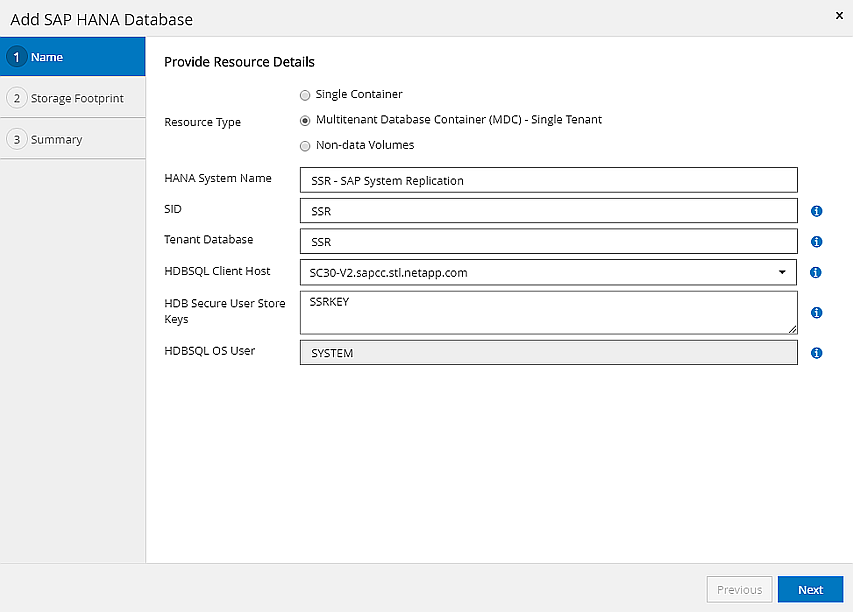Go to the Summary step
853x612 pixels.
coord(56,139)
